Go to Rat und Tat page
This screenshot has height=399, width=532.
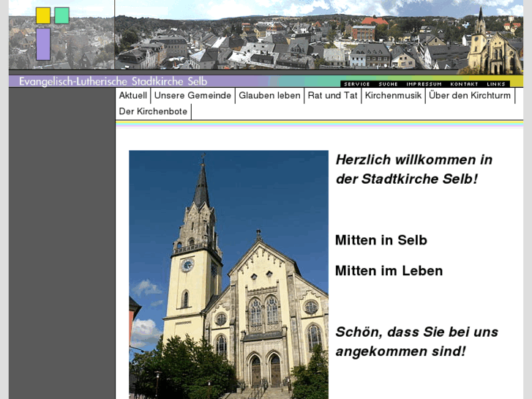coord(332,95)
